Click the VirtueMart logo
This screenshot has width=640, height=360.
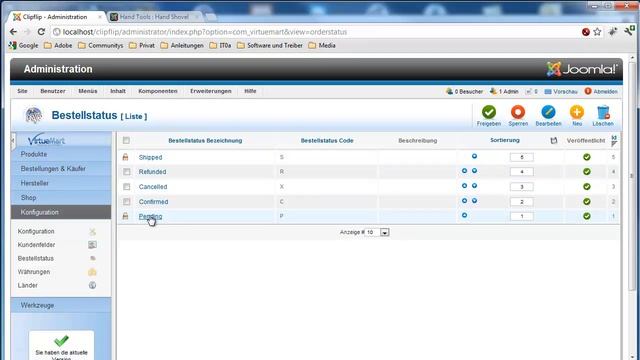[x=46, y=140]
